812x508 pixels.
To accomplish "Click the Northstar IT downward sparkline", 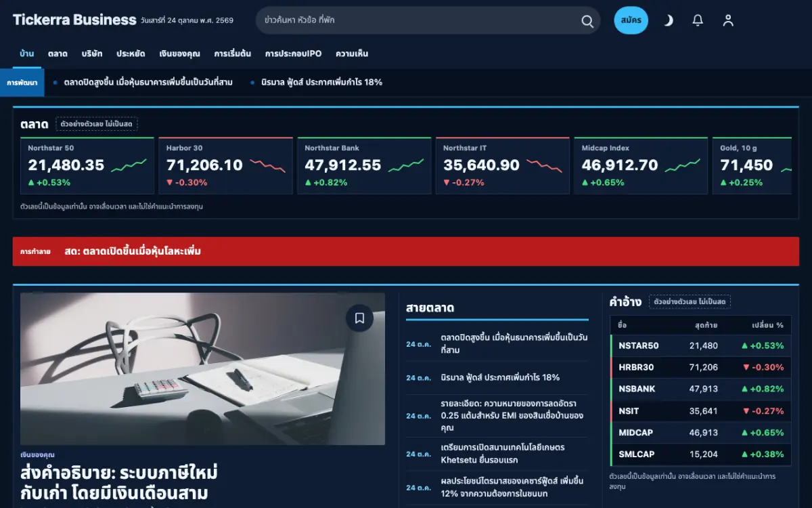I will 545,165.
